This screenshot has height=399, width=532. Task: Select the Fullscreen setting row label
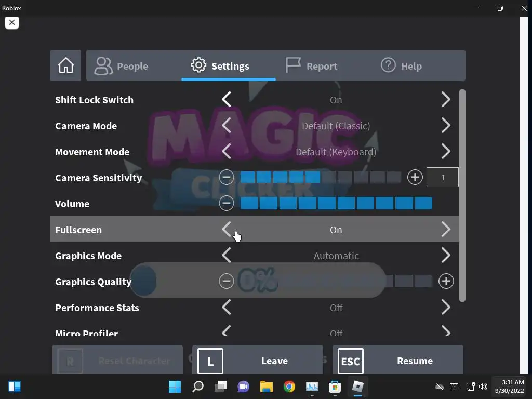78,230
